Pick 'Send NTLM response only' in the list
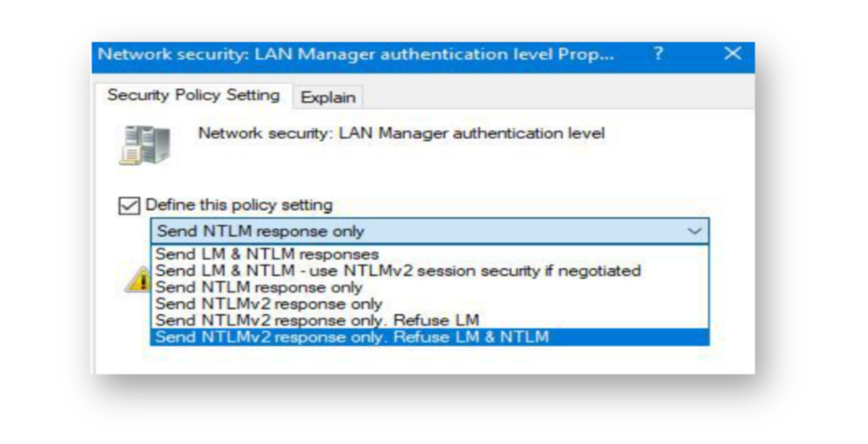This screenshot has height=444, width=868. pos(430,287)
